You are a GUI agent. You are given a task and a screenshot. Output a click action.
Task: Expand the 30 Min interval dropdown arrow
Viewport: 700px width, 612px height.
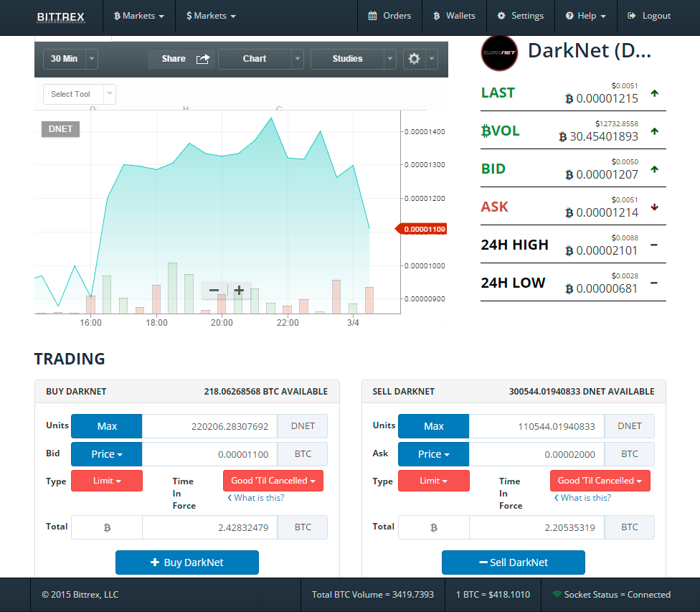92,59
